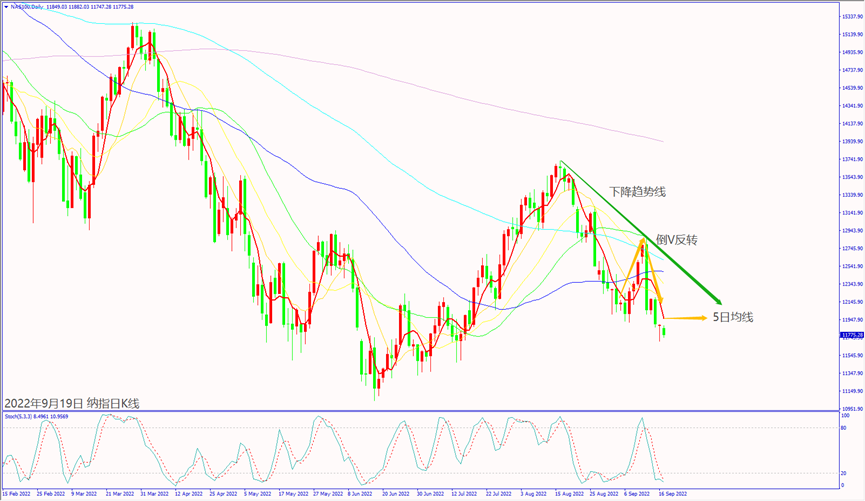This screenshot has width=865, height=501.
Task: Click the small triangle before the NAS100 title
Action: pyautogui.click(x=4, y=6)
